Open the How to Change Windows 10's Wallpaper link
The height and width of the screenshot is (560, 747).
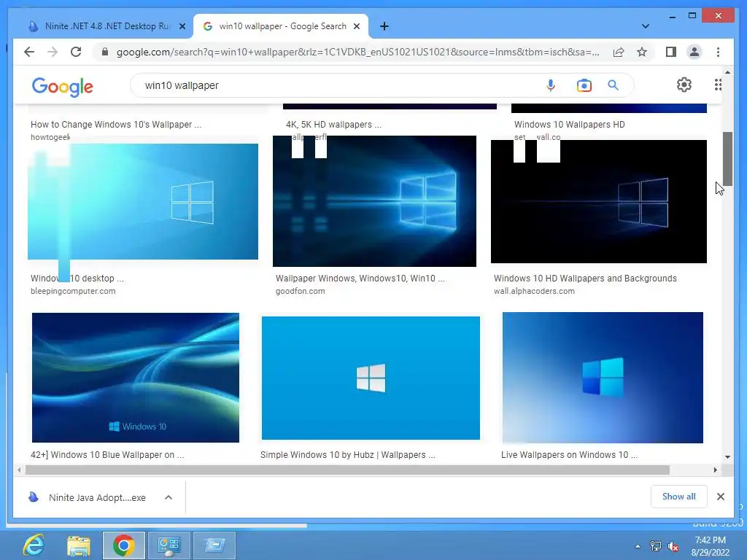(x=116, y=124)
